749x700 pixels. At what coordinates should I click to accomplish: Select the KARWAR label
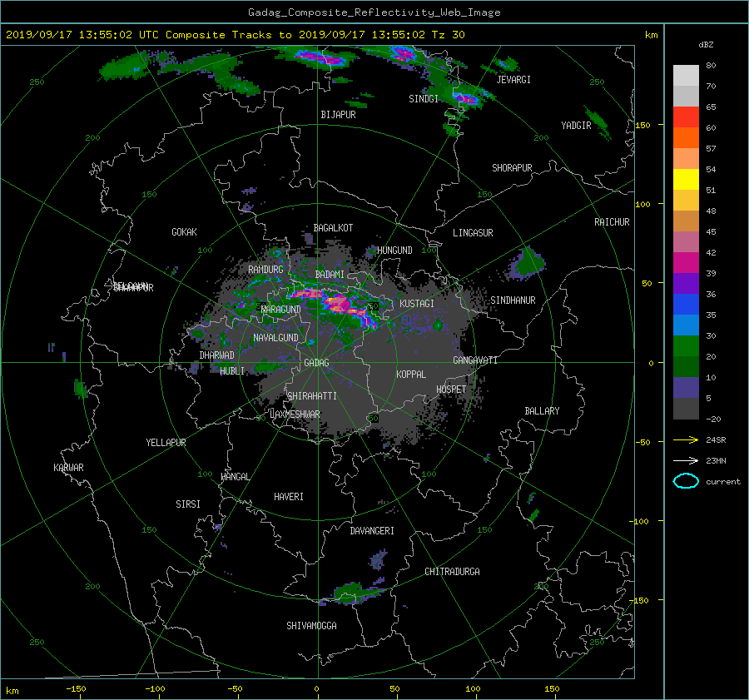(68, 467)
